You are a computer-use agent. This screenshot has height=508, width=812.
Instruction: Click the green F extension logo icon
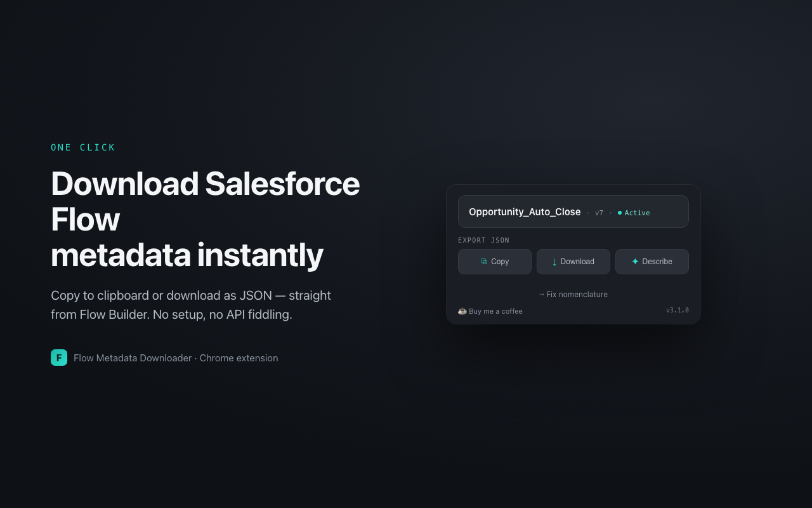[59, 358]
